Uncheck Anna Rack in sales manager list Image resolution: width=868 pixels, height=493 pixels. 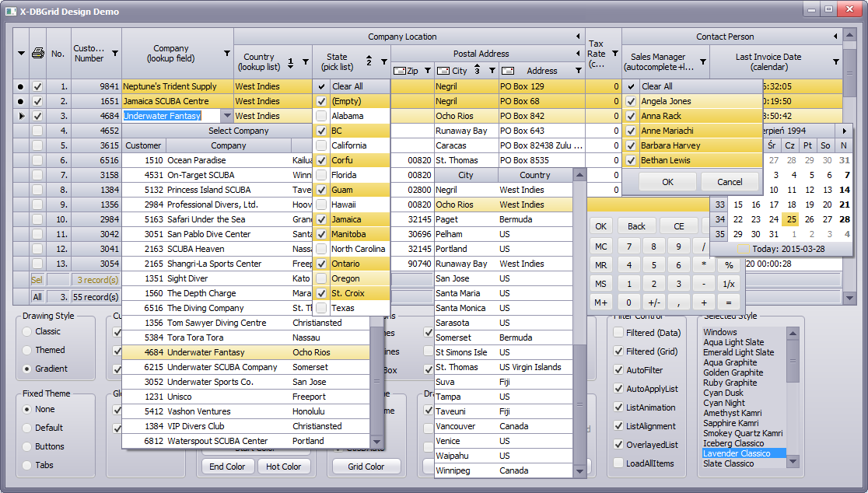(631, 116)
